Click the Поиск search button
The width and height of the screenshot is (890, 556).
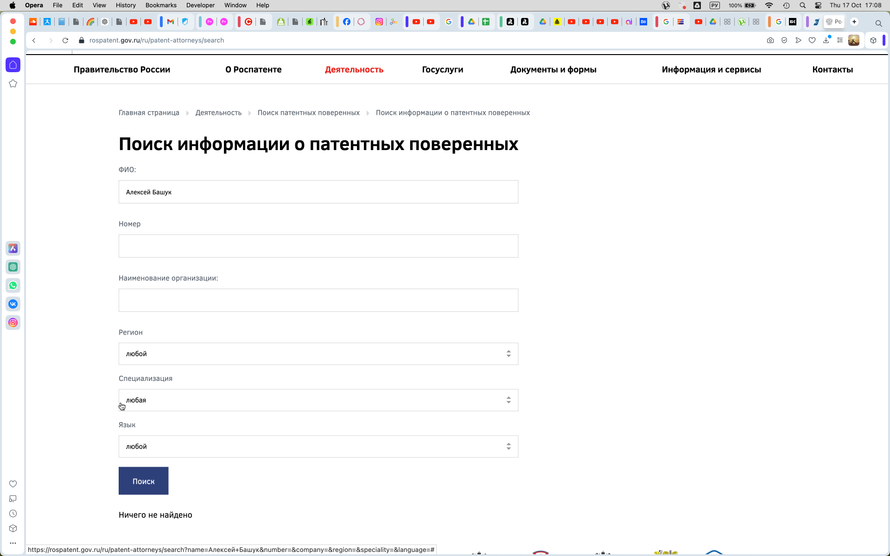pos(144,481)
